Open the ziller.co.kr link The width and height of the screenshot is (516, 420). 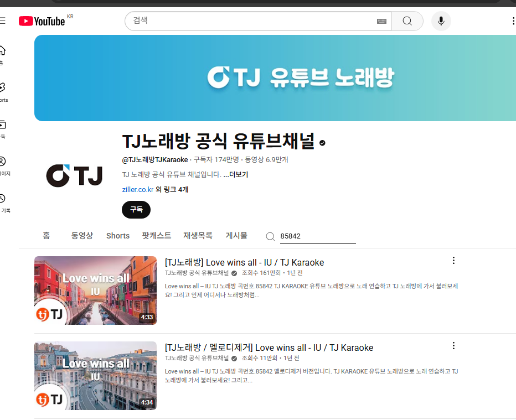(137, 189)
